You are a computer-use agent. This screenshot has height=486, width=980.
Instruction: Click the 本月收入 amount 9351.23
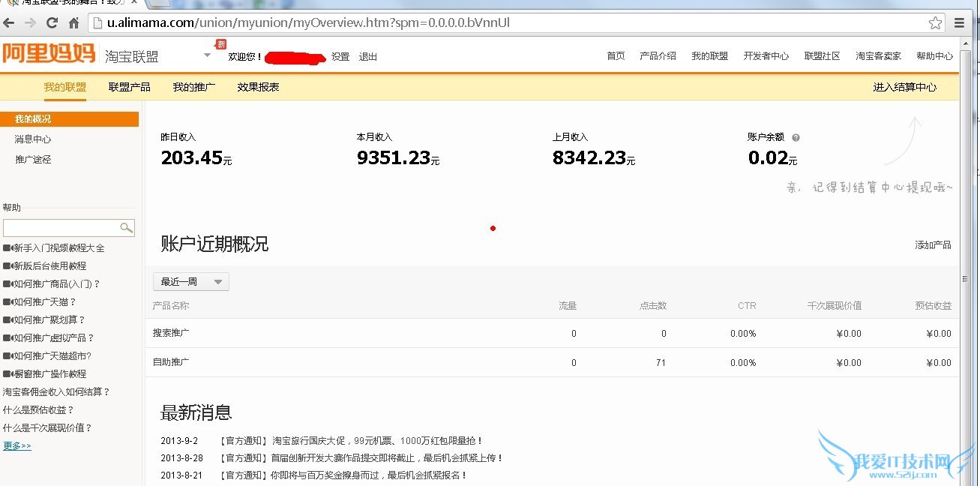click(394, 157)
